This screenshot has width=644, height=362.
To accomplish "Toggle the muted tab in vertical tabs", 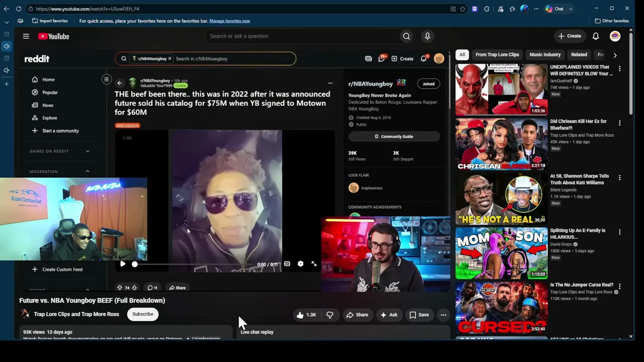I will 7,70.
